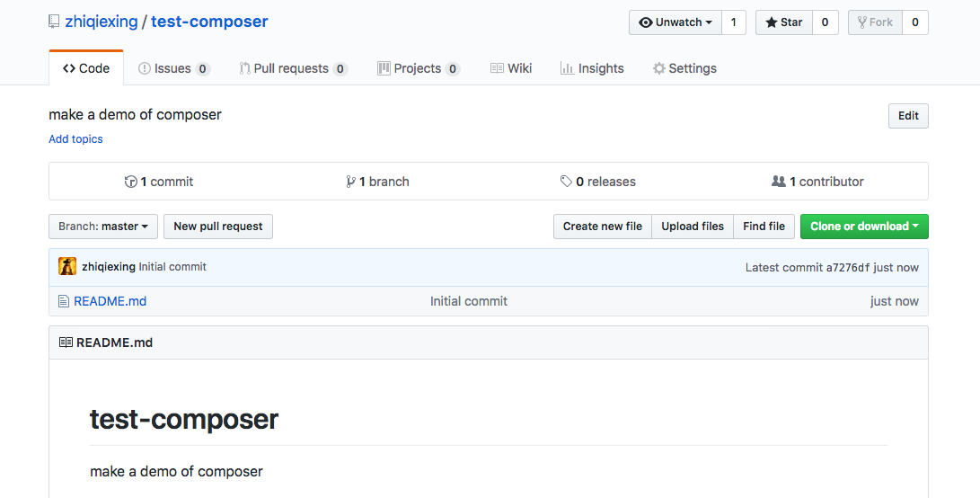The image size is (980, 498).
Task: Click the people icon next to 1 contributor
Action: 779,182
